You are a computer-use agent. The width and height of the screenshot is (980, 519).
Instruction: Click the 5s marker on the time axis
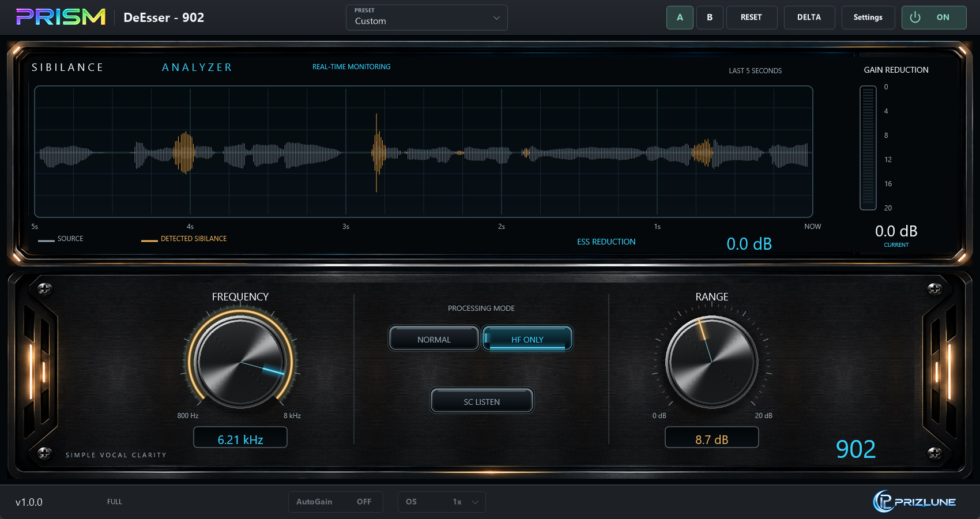pos(35,227)
